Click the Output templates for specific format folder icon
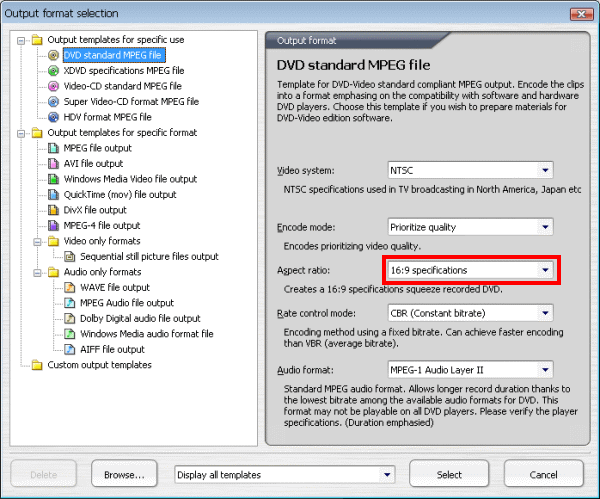 point(37,133)
